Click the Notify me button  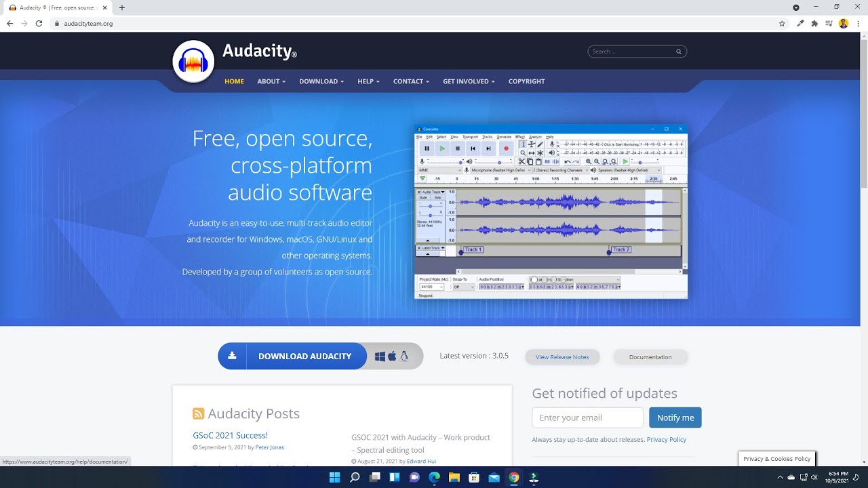click(x=675, y=418)
